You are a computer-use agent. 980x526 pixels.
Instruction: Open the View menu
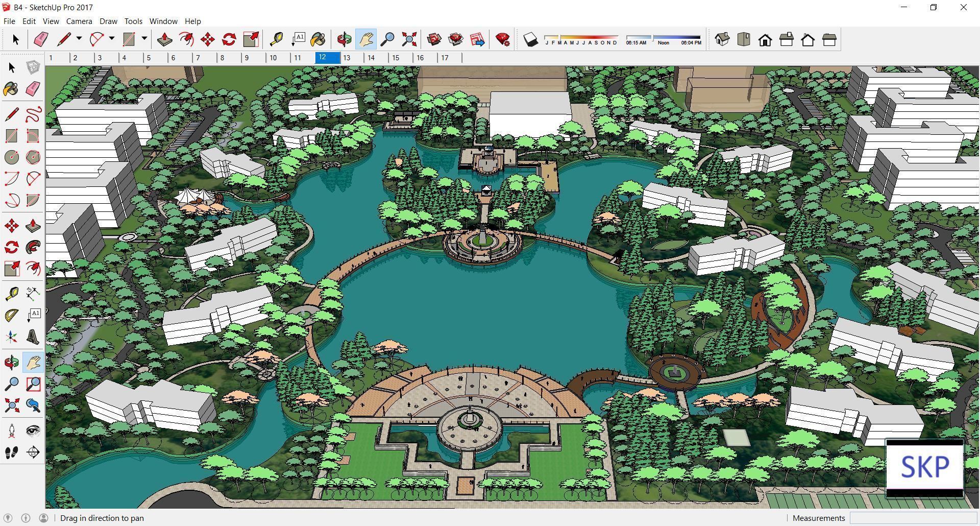51,21
